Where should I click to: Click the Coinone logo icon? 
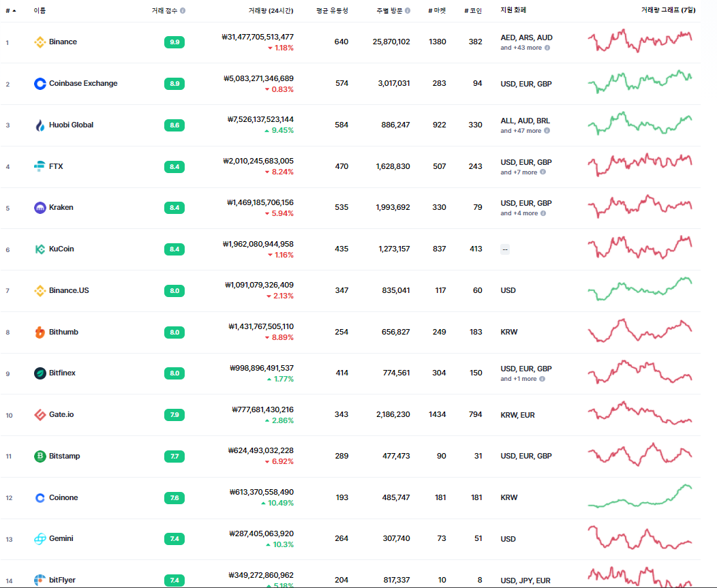click(x=40, y=498)
